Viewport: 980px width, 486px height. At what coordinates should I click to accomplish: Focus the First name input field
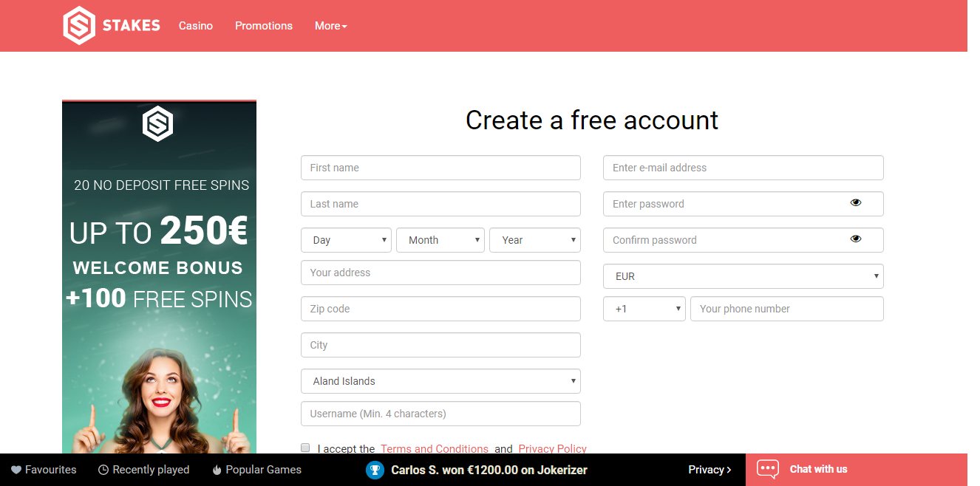pos(440,168)
